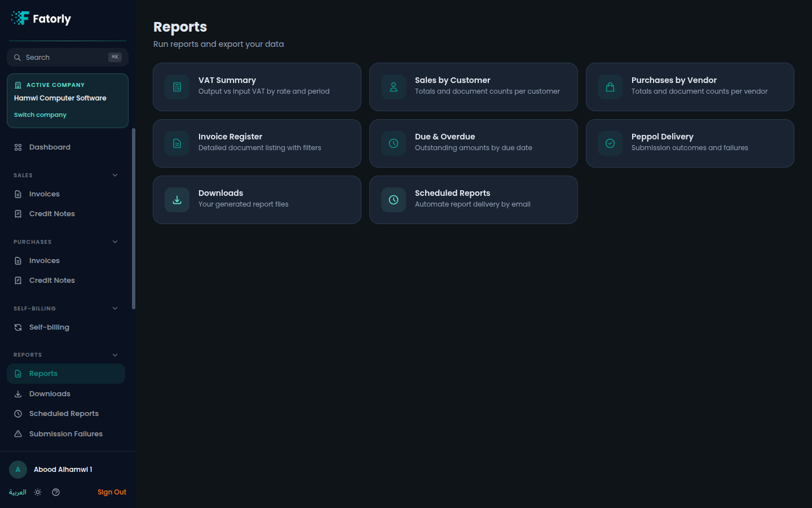Image resolution: width=812 pixels, height=508 pixels.
Task: Click 'Your generated report files' text
Action: coord(244,204)
